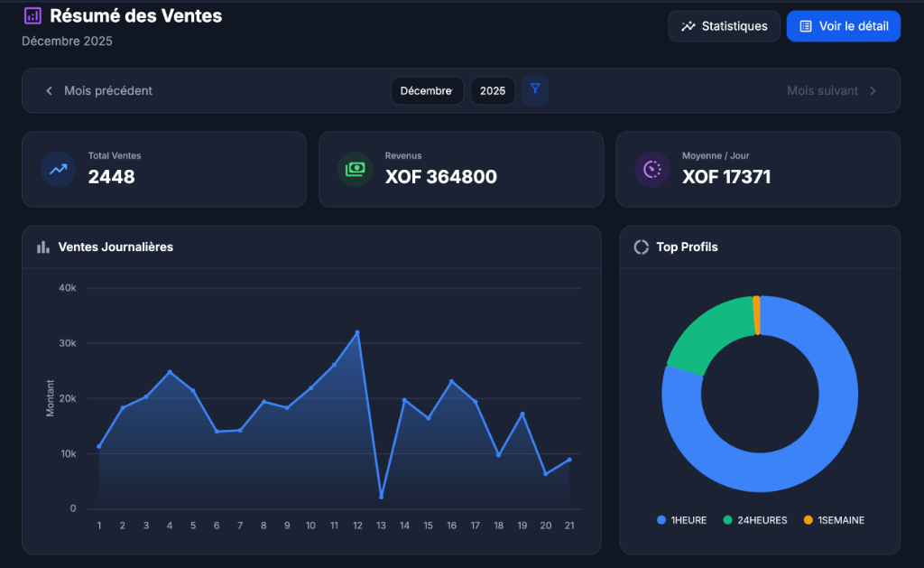924x568 pixels.
Task: Open the Décembre month dropdown
Action: pyautogui.click(x=426, y=90)
